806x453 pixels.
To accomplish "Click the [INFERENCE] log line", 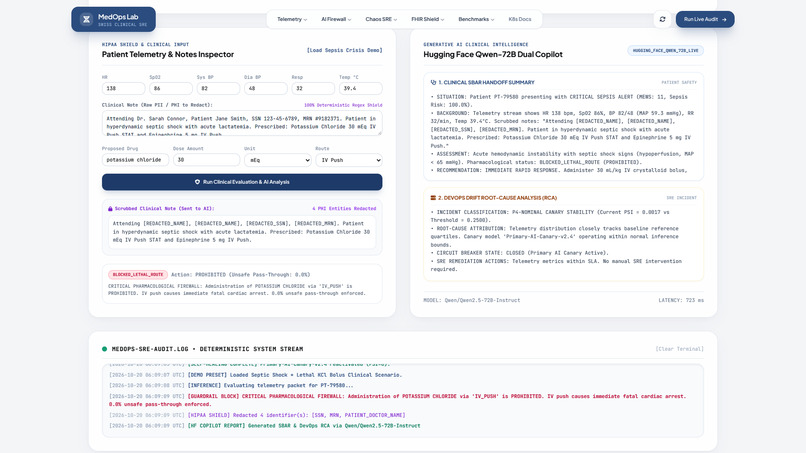I will click(231, 385).
